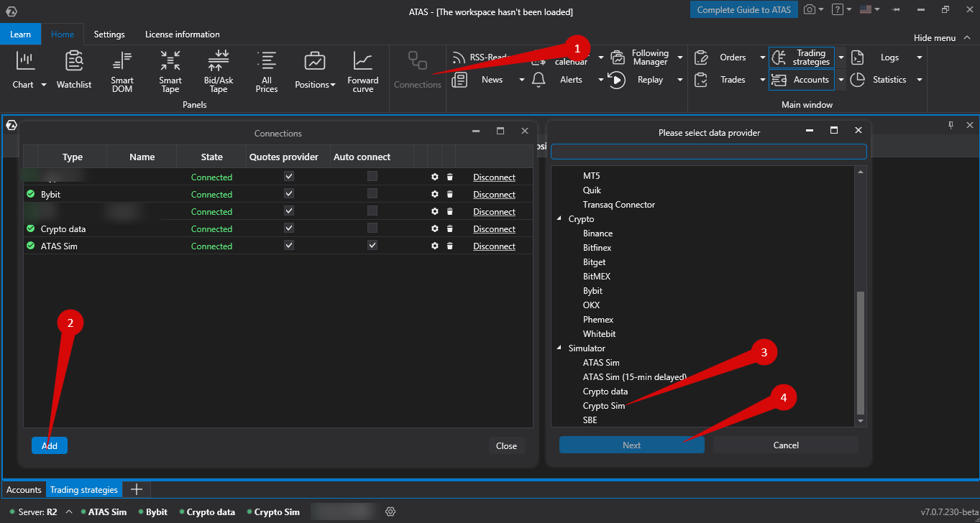Open the Replay player icon

click(616, 80)
